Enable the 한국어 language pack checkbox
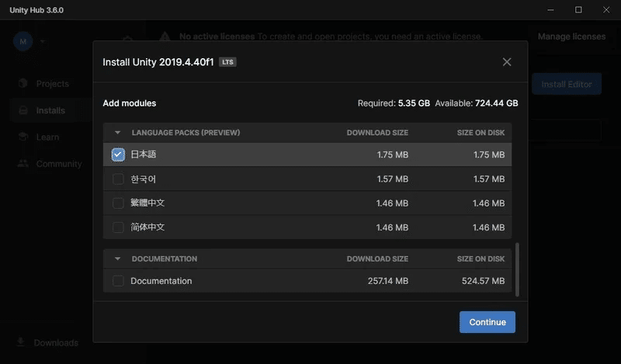The image size is (621, 364). point(118,179)
